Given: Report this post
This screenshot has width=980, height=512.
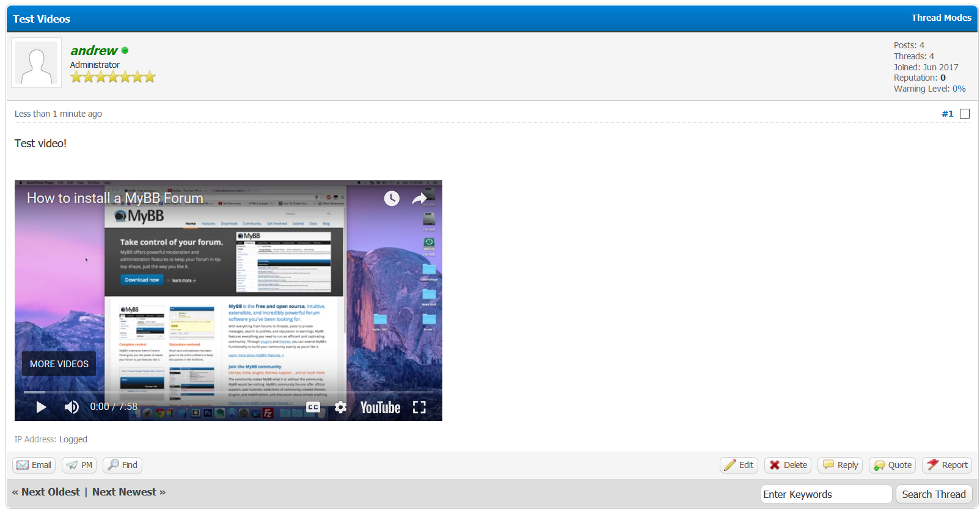Looking at the screenshot, I should coord(947,465).
